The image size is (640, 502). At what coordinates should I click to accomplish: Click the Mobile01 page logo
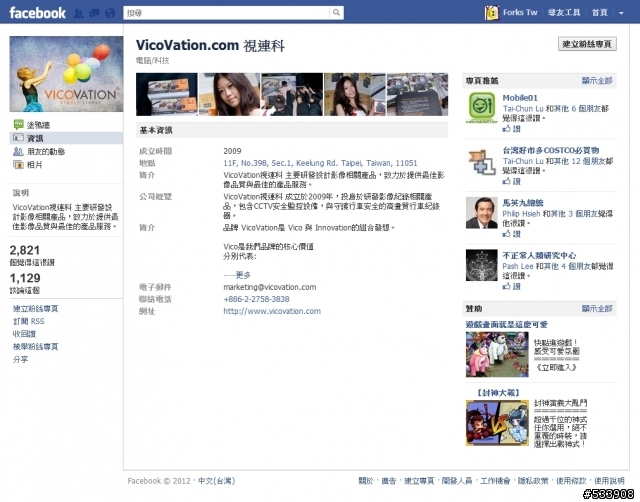(x=482, y=107)
